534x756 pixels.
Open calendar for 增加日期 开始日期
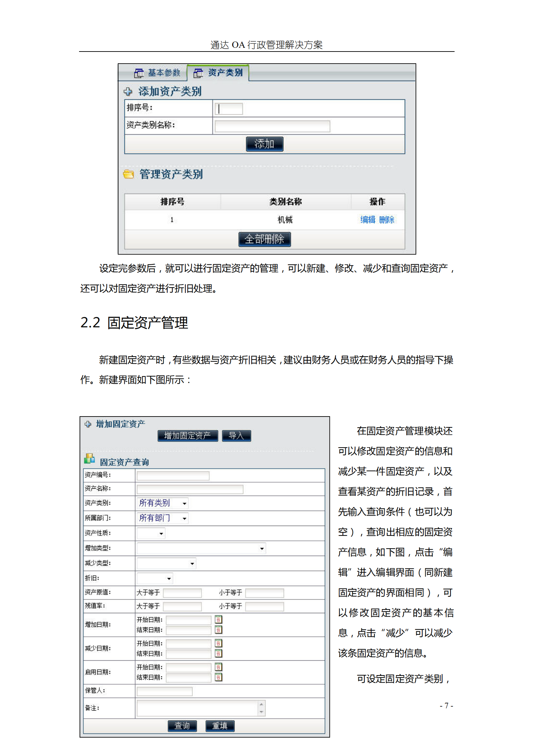point(218,619)
